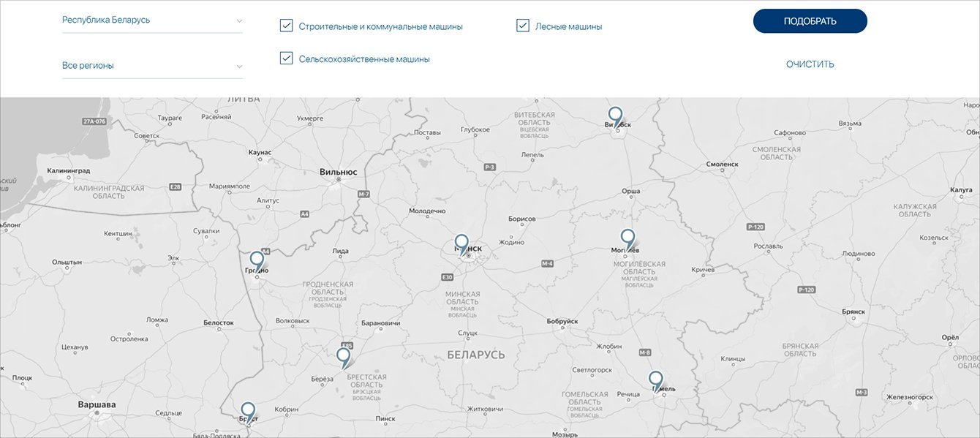Click the ОЧИСТИТЬ link
980x438 pixels.
tap(810, 64)
